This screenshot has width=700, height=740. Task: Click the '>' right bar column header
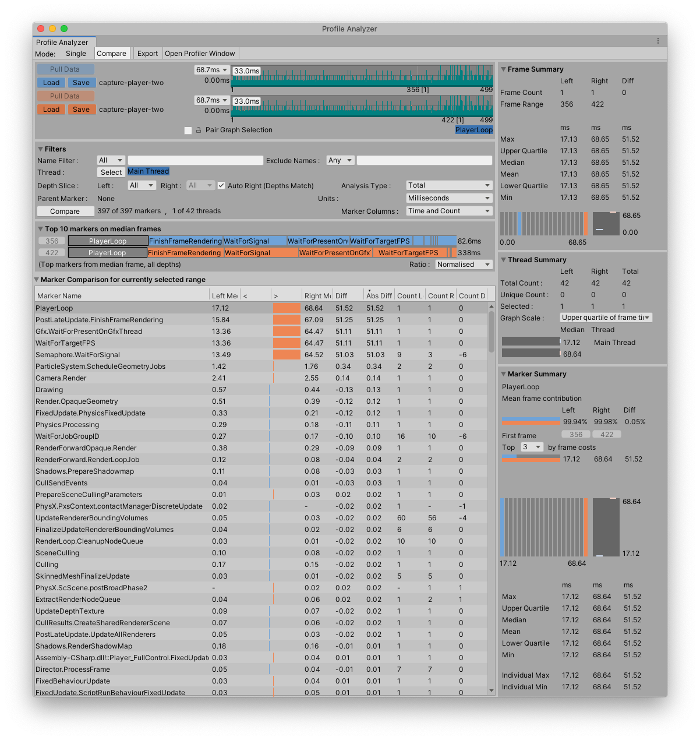(286, 296)
